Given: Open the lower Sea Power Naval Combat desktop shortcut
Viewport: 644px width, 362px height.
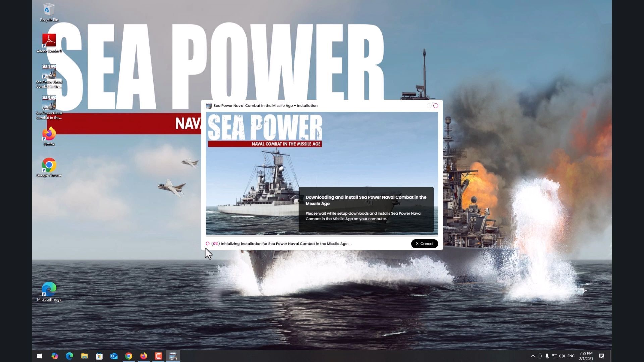Looking at the screenshot, I should click(x=49, y=107).
